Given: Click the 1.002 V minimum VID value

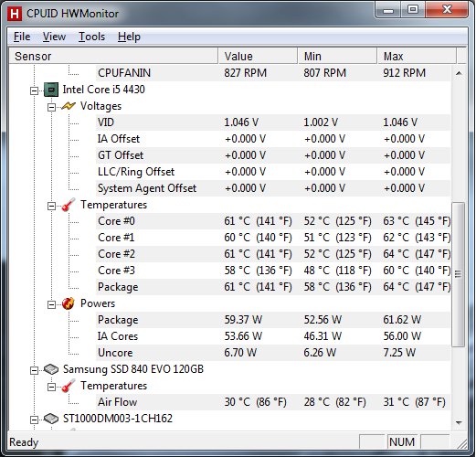Looking at the screenshot, I should tap(321, 122).
